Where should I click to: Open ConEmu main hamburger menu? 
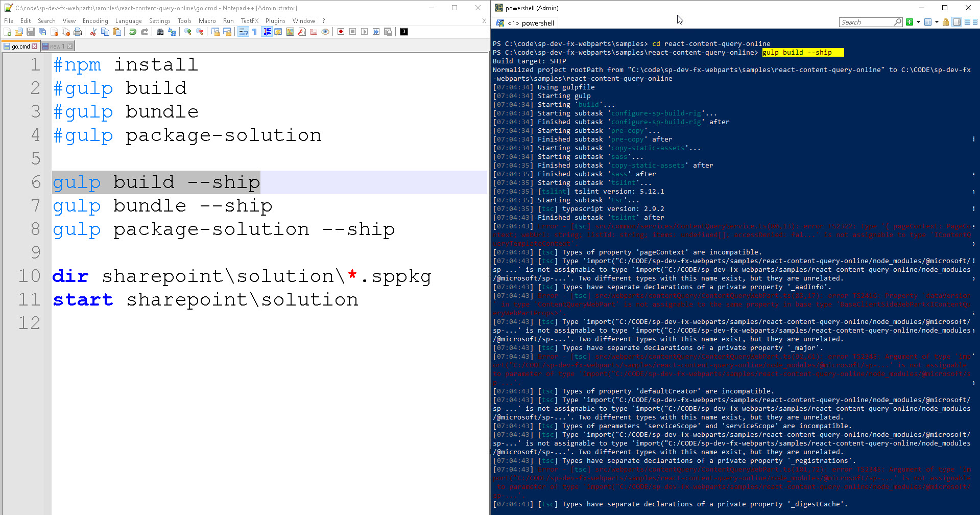click(x=975, y=22)
